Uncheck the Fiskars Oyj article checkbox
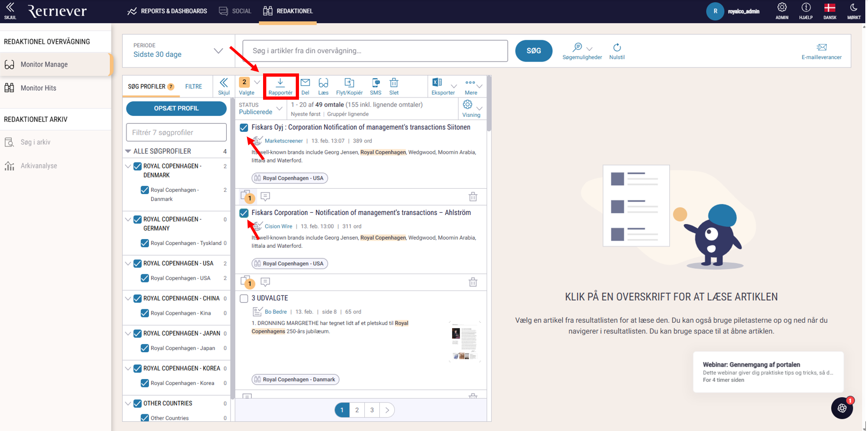The height and width of the screenshot is (431, 868). pyautogui.click(x=244, y=128)
